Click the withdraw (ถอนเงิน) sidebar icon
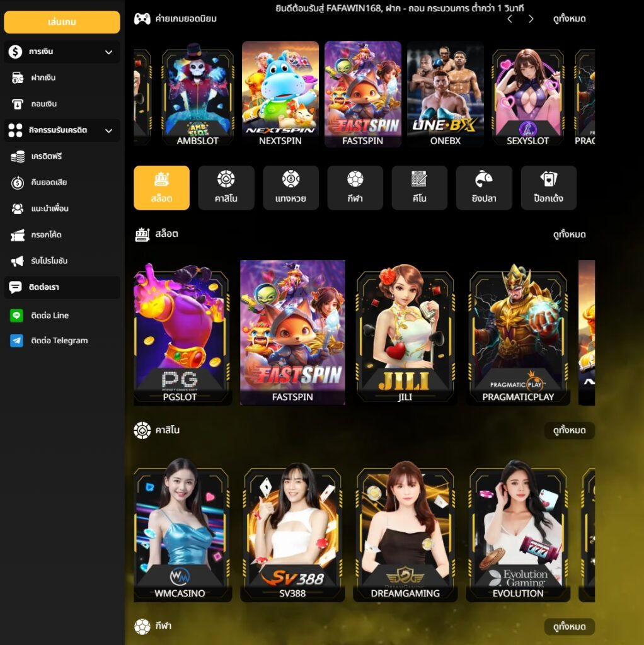 [18, 104]
